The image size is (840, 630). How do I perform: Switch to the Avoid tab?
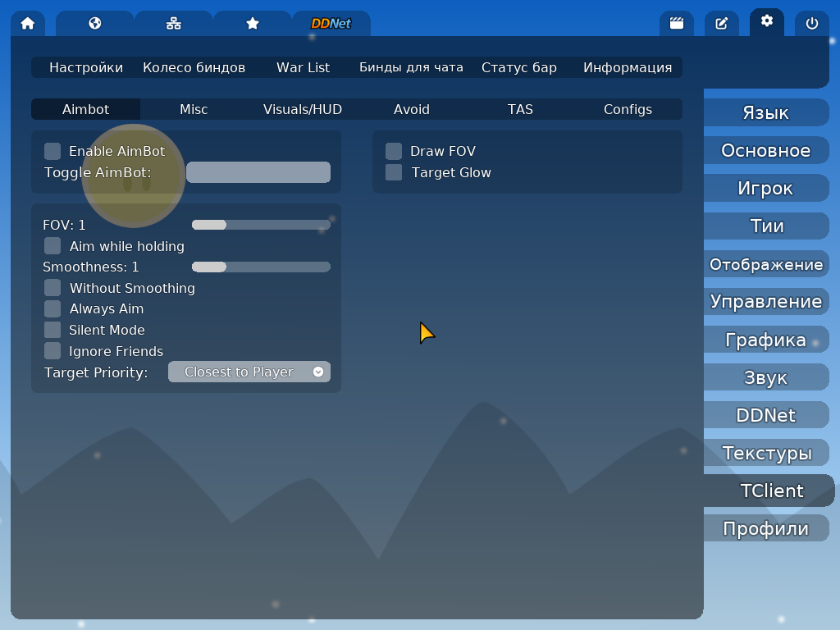(x=412, y=109)
